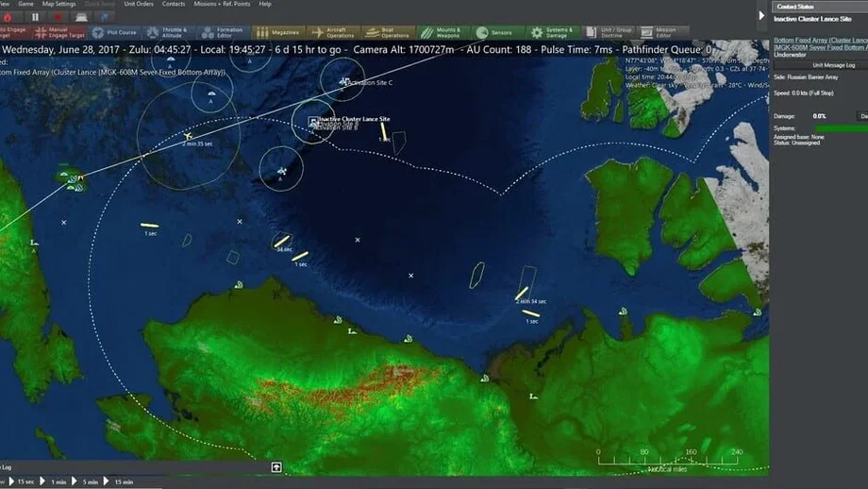Open the Sensors window
This screenshot has width=868, height=489.
[x=495, y=33]
